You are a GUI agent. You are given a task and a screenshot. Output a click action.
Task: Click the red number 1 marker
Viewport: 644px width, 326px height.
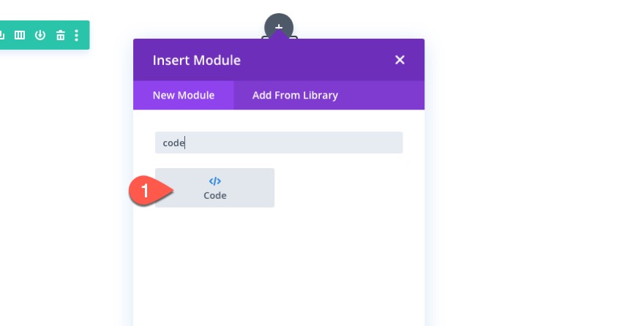[x=146, y=192]
